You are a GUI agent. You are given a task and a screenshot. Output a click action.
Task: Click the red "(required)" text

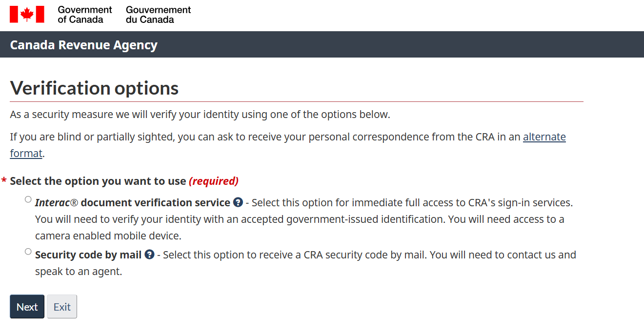point(214,181)
